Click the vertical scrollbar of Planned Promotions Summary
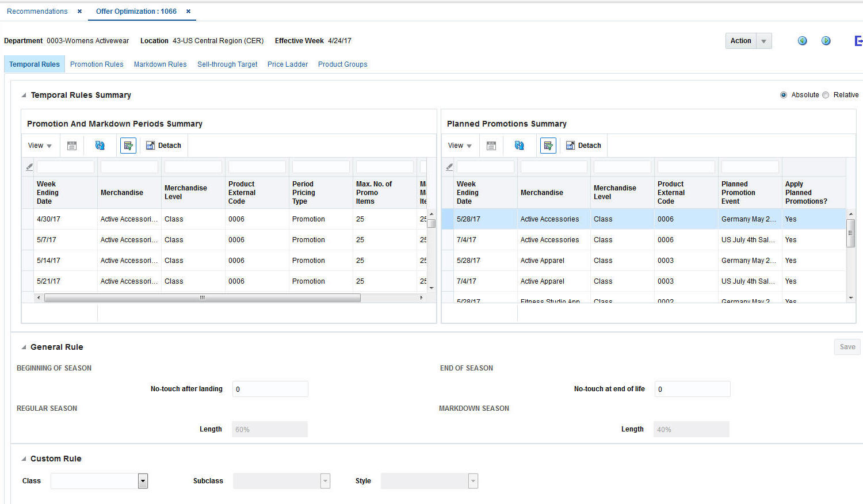863x504 pixels. coord(850,233)
